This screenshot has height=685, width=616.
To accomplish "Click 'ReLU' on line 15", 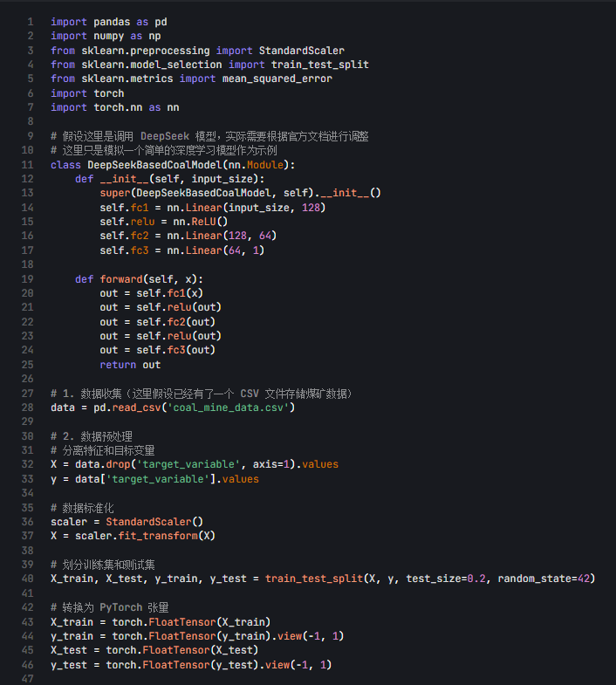I will 203,222.
